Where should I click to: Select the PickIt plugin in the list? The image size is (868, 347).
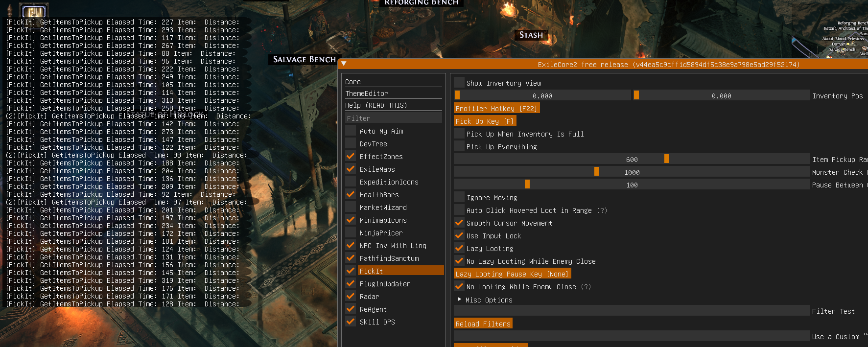click(x=400, y=271)
